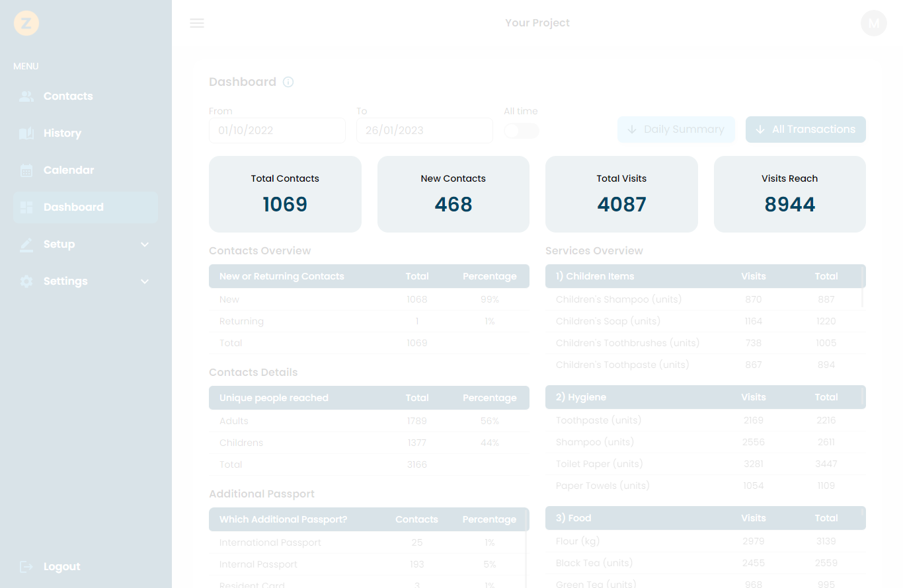Enable the All time toggle switch

tap(521, 131)
